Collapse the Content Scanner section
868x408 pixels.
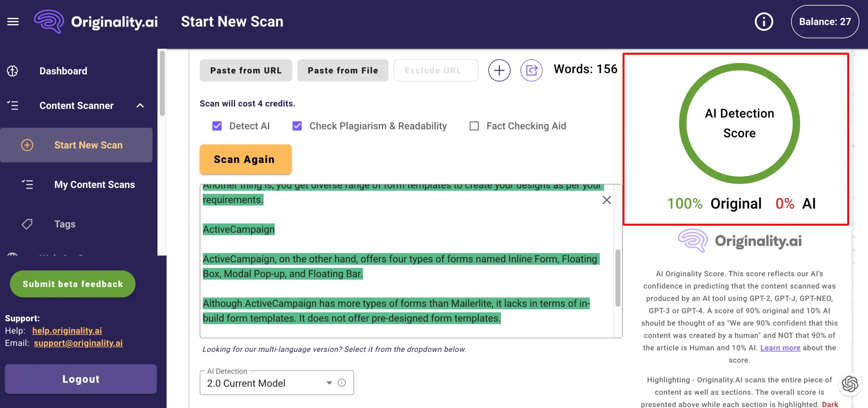pyautogui.click(x=140, y=105)
